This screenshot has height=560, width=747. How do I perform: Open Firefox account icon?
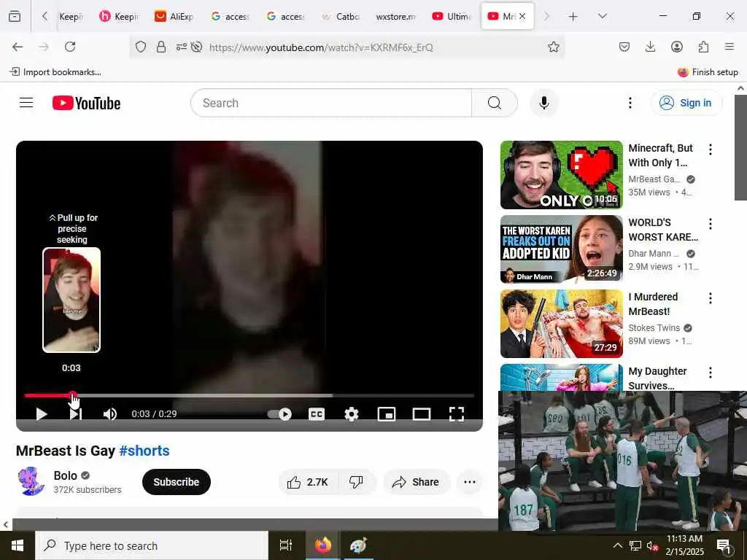677,47
